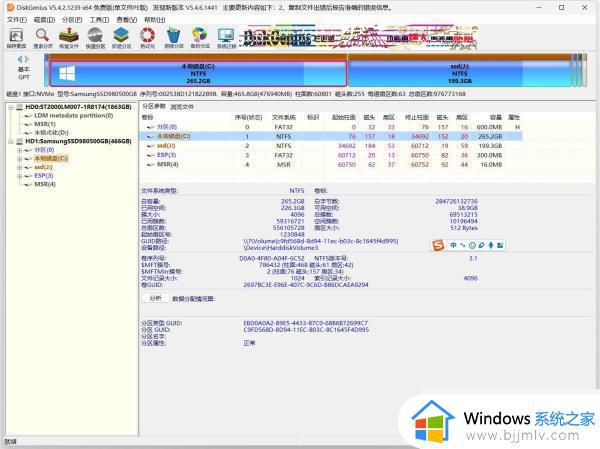The width and height of the screenshot is (600, 449).
Task: Open the 帮助(H) menu
Action: click(x=155, y=20)
